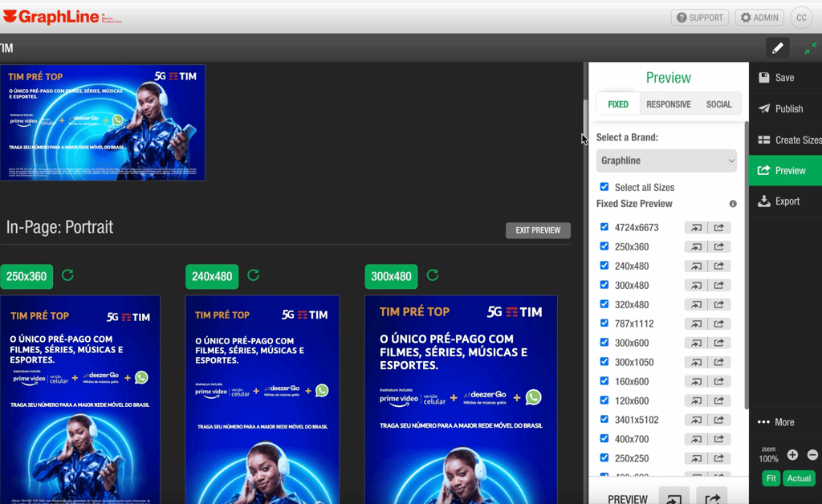The height and width of the screenshot is (504, 822).
Task: Refresh the 300x480 preview
Action: click(x=433, y=275)
